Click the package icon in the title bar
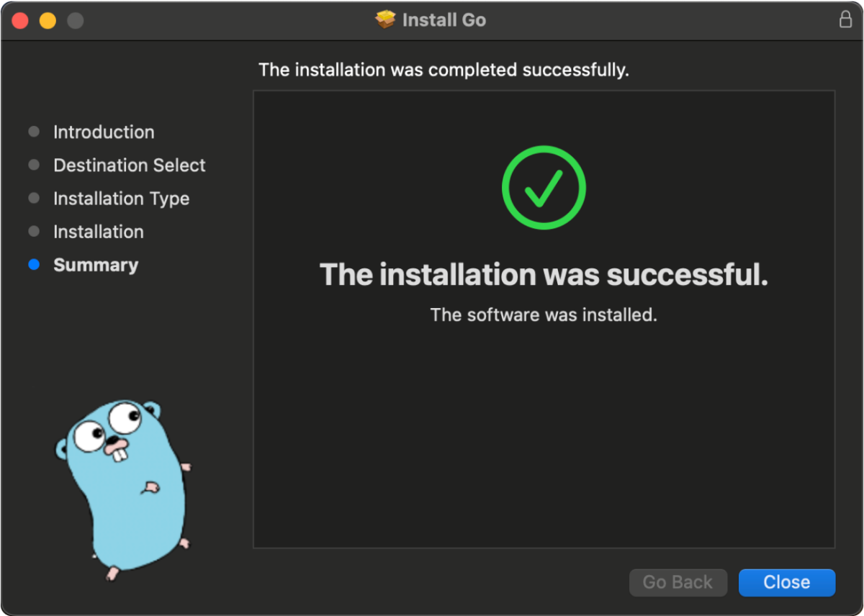Viewport: 864px width, 616px height. pyautogui.click(x=387, y=19)
